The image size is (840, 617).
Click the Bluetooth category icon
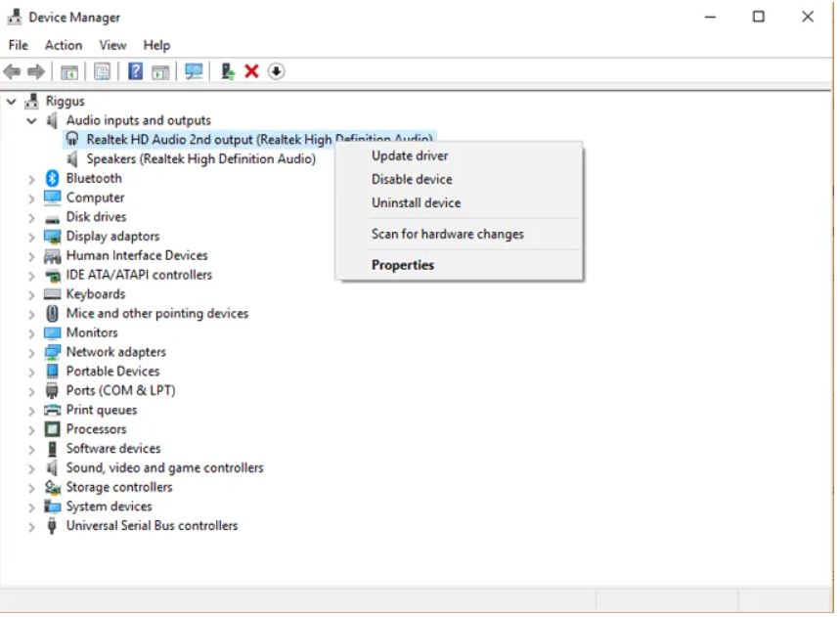pos(52,178)
